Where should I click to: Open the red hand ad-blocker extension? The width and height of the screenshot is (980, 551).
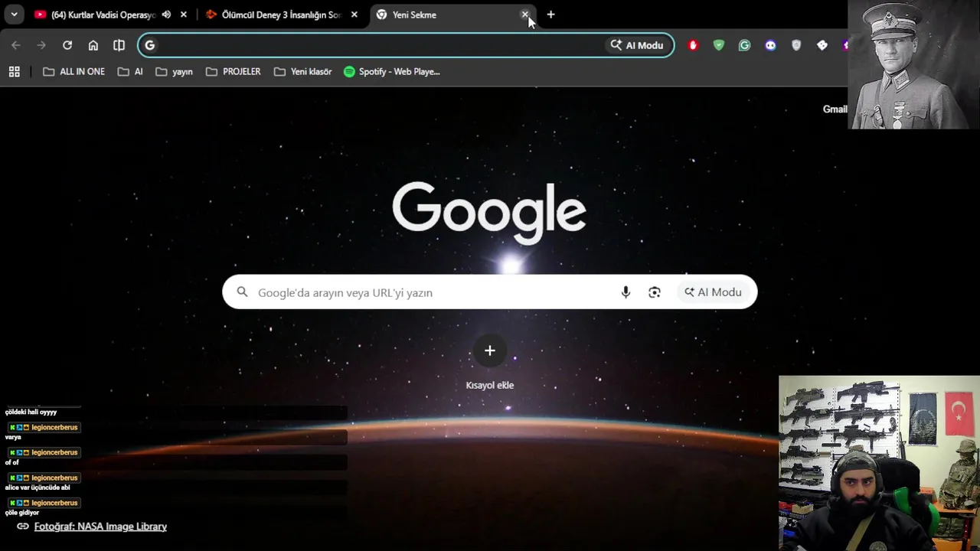click(x=694, y=45)
